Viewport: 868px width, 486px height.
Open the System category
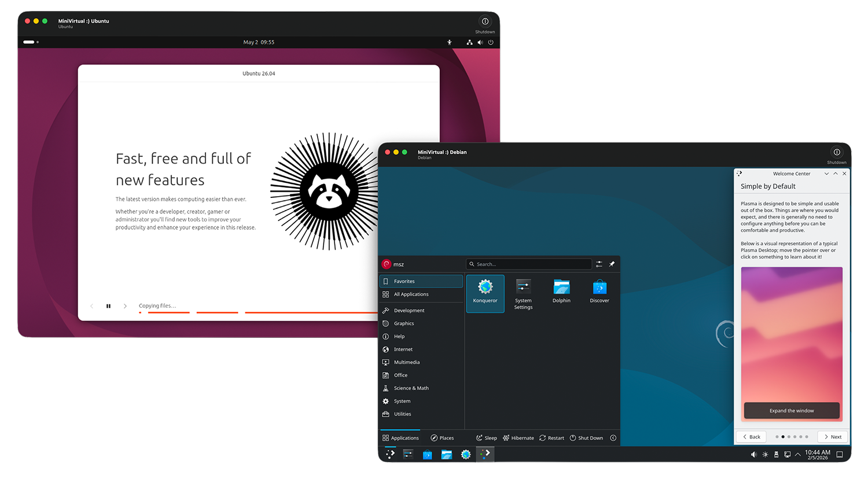421,402
